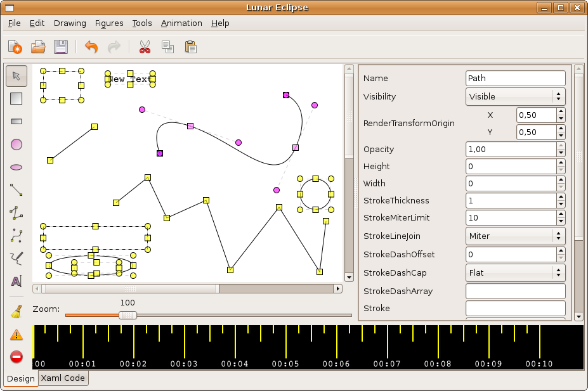
Task: Increase the StrokeThickness value
Action: (x=561, y=197)
